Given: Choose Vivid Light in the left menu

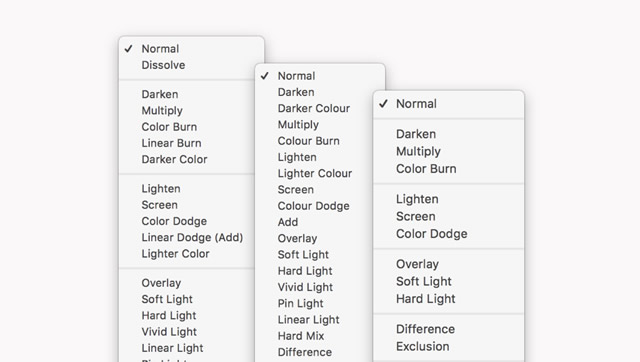Looking at the screenshot, I should 169,332.
